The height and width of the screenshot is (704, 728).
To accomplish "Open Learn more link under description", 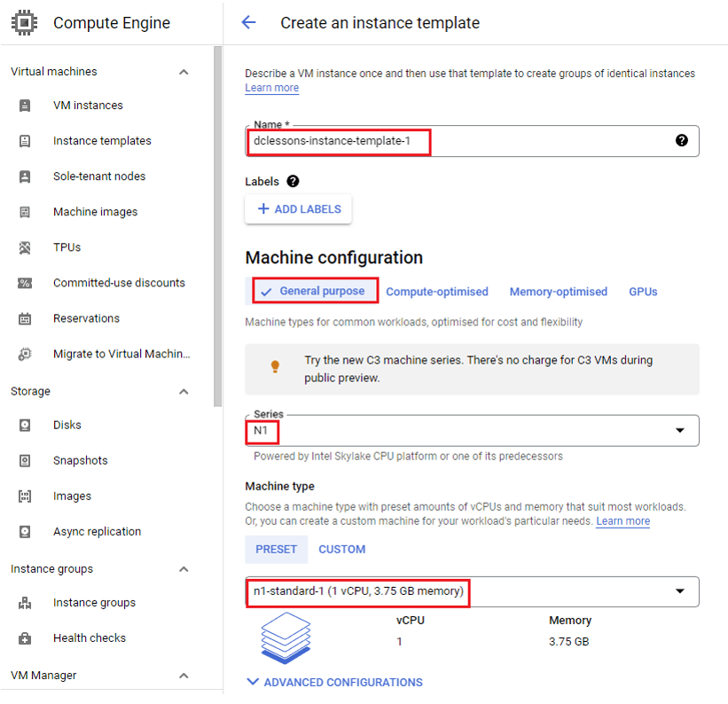I will 271,88.
